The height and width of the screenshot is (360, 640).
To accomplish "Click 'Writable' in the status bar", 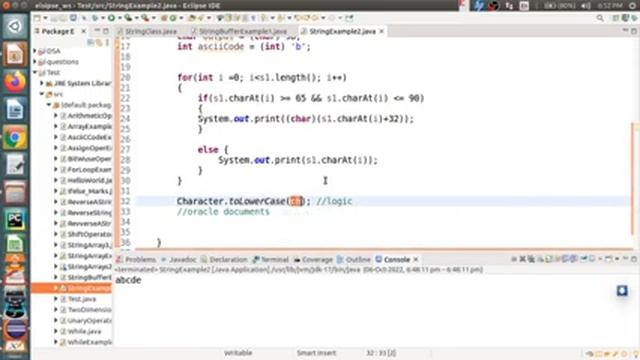I will [x=238, y=353].
